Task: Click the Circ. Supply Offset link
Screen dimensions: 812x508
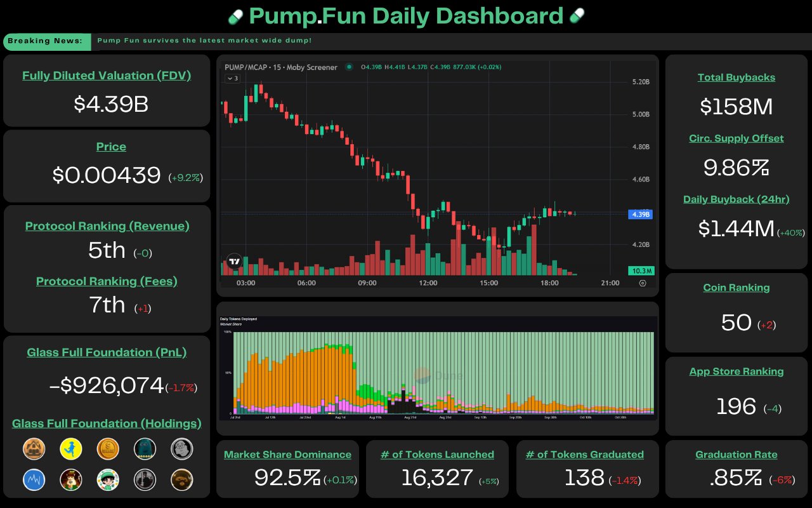Action: (737, 138)
